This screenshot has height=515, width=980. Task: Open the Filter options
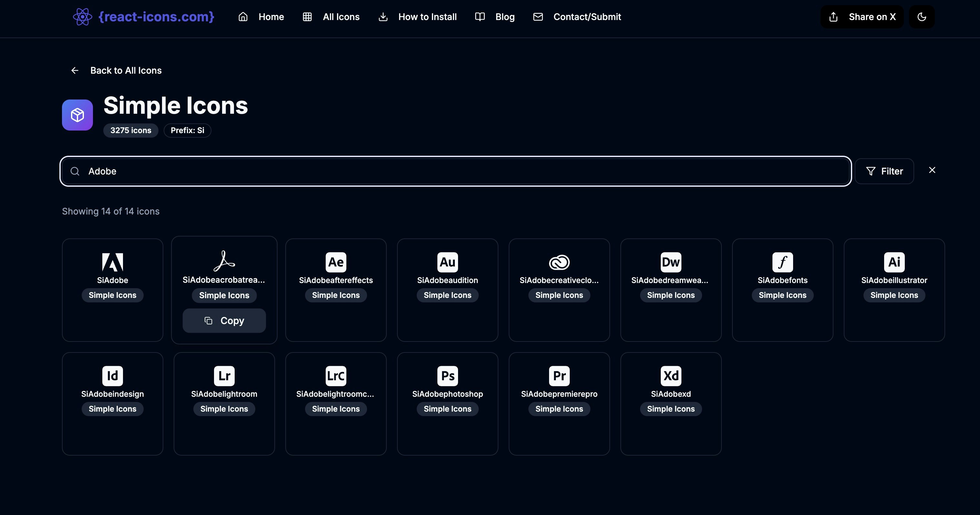coord(884,172)
